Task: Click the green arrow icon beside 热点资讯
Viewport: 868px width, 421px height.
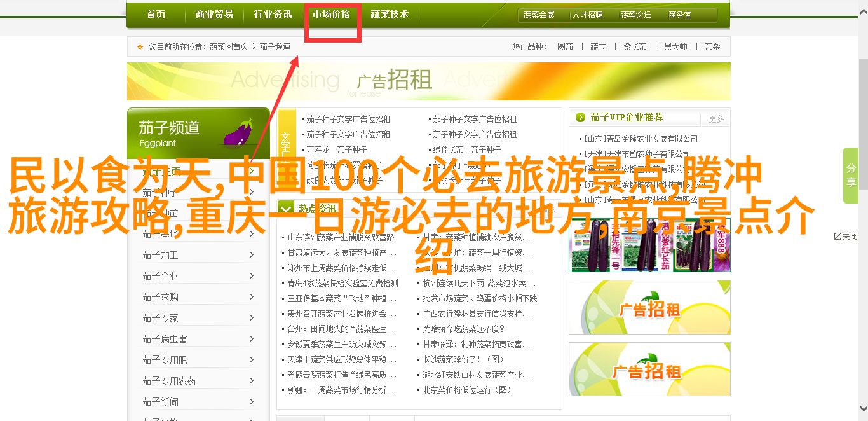Action: pyautogui.click(x=287, y=208)
